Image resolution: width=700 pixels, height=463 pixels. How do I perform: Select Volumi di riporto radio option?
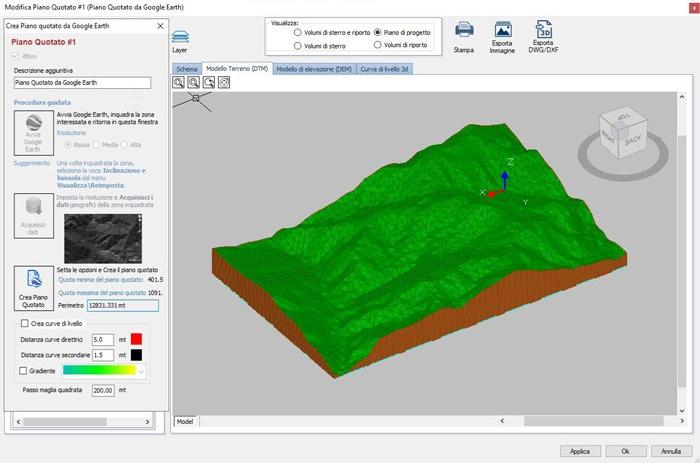pyautogui.click(x=377, y=45)
